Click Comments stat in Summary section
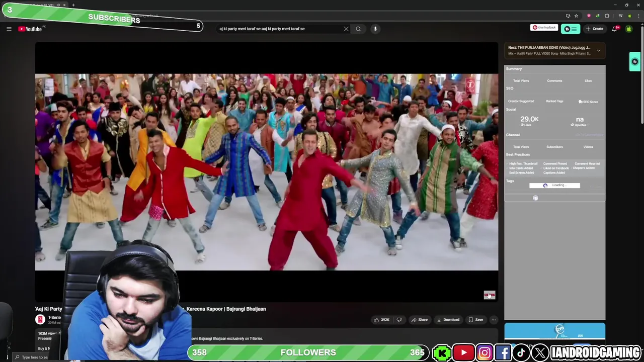 (554, 81)
